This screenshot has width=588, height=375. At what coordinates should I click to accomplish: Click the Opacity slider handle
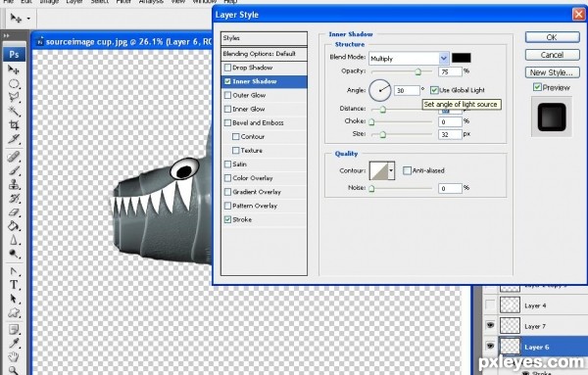point(418,71)
